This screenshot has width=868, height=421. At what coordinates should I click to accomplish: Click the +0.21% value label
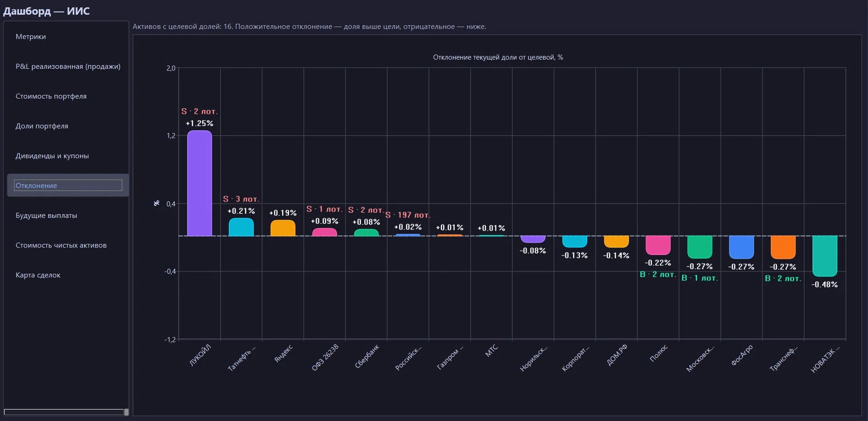[x=241, y=211]
